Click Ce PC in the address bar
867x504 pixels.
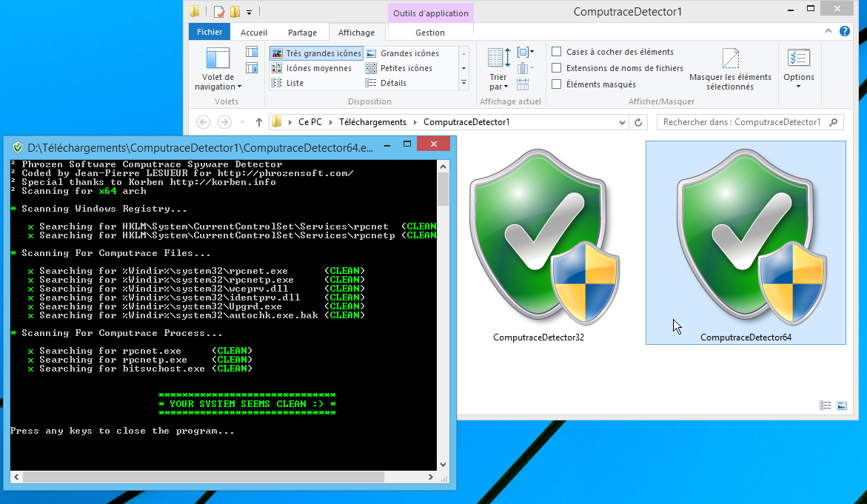(309, 122)
